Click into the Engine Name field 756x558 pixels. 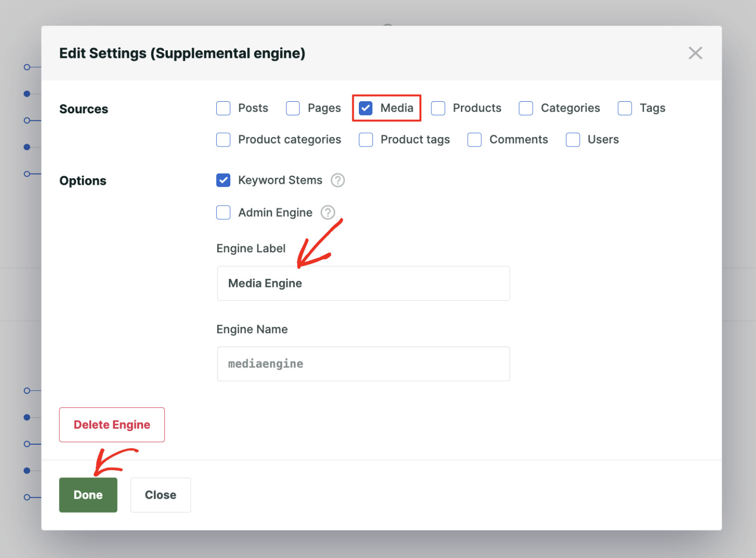363,364
